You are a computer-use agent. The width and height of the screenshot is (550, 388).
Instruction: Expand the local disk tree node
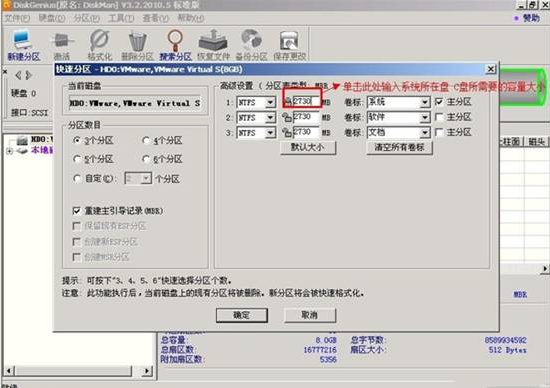pos(9,151)
